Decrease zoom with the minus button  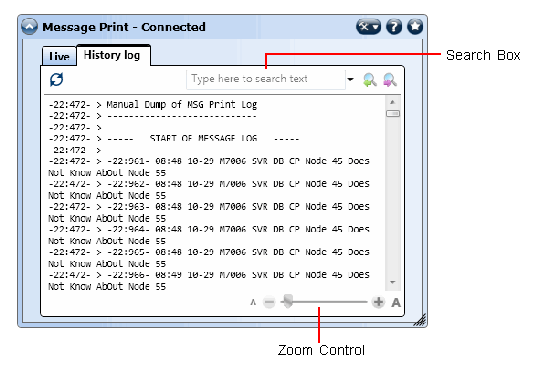click(x=269, y=302)
